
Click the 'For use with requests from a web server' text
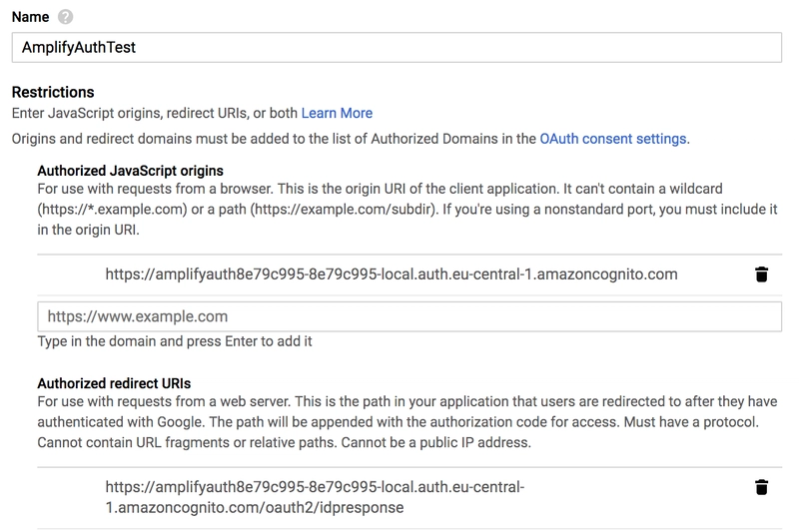(x=164, y=401)
